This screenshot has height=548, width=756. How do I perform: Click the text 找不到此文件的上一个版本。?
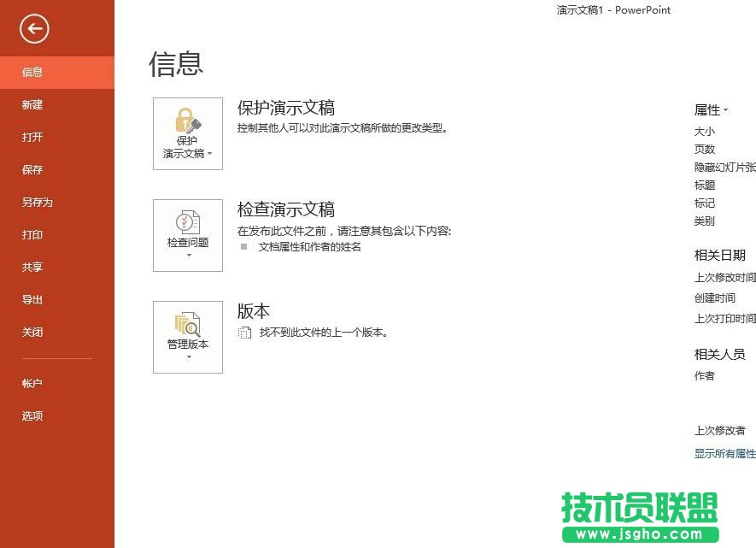tap(324, 333)
